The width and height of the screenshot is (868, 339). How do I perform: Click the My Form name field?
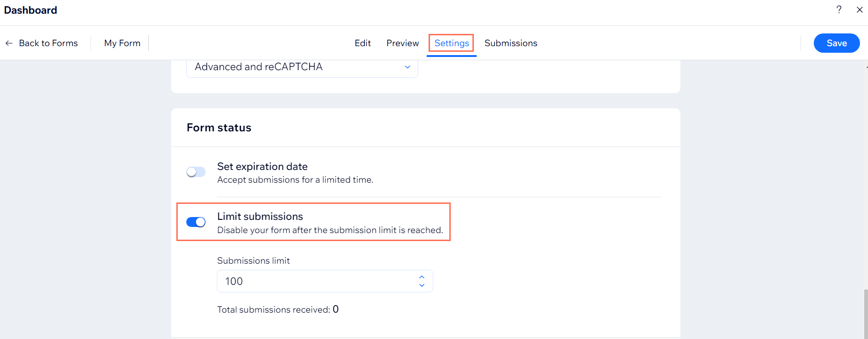point(122,43)
